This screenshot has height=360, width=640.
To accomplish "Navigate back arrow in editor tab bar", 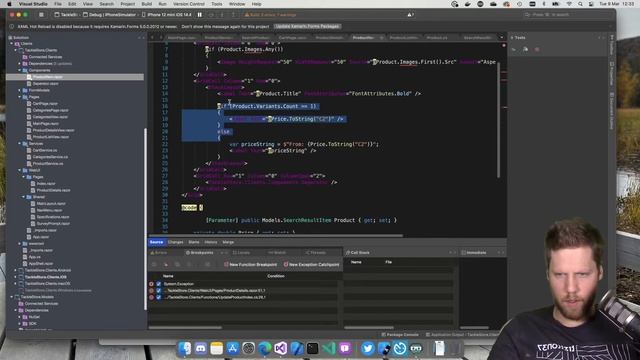I will click(152, 38).
